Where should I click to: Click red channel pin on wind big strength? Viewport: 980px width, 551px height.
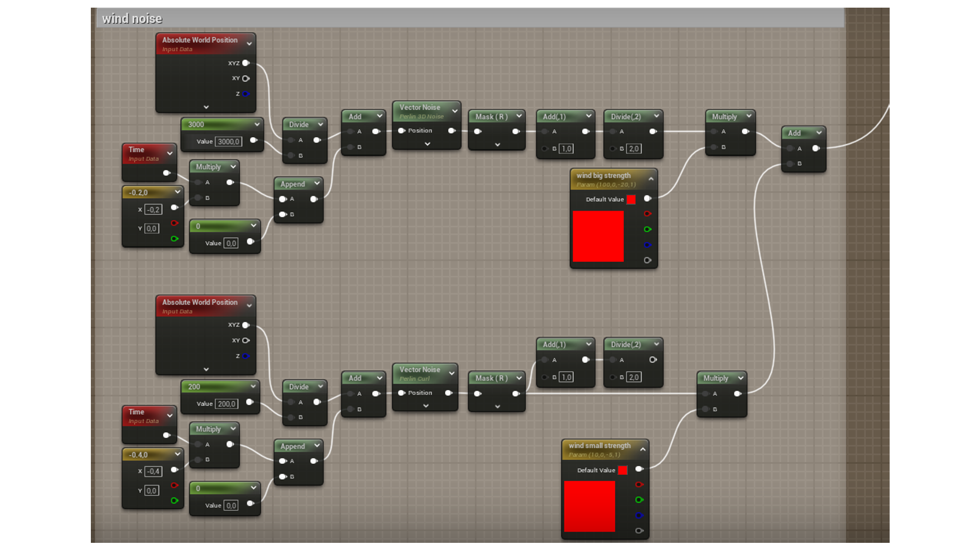pyautogui.click(x=647, y=214)
